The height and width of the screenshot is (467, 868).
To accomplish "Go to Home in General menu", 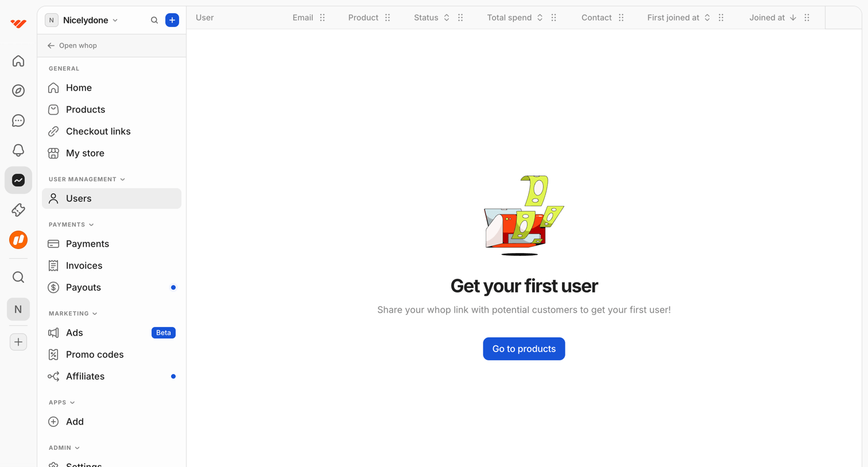I will [111, 88].
